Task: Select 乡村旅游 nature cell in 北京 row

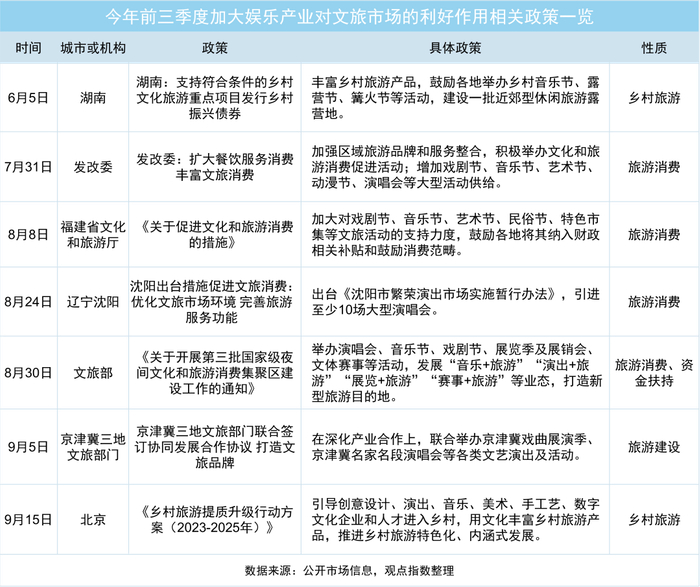Action: [654, 520]
